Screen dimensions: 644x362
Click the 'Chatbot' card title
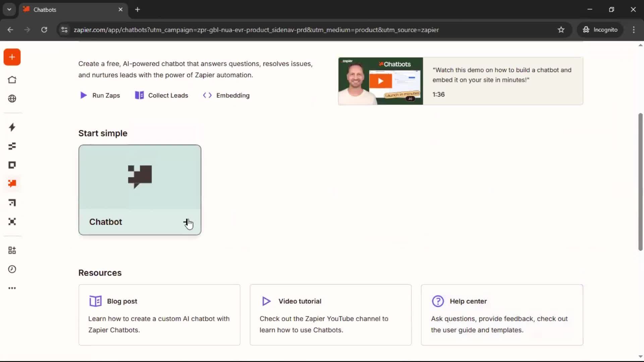[106, 222]
